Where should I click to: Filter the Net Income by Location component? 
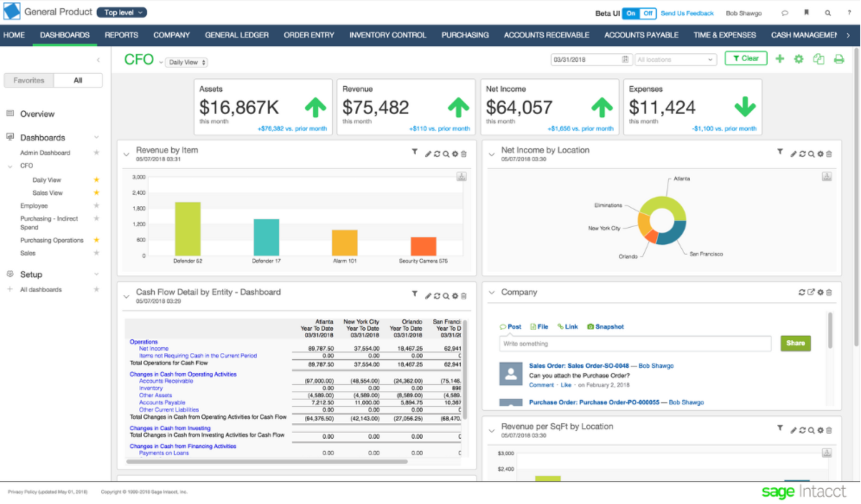click(x=780, y=152)
